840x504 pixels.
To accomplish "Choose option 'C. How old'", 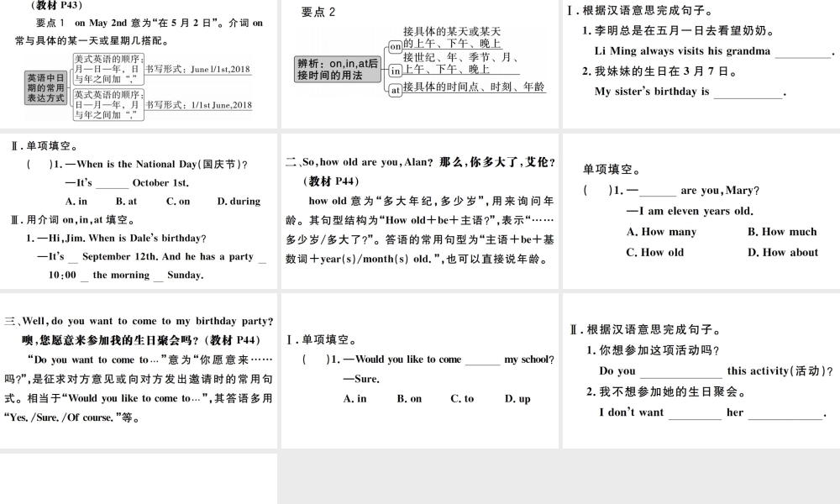I will pos(655,252).
